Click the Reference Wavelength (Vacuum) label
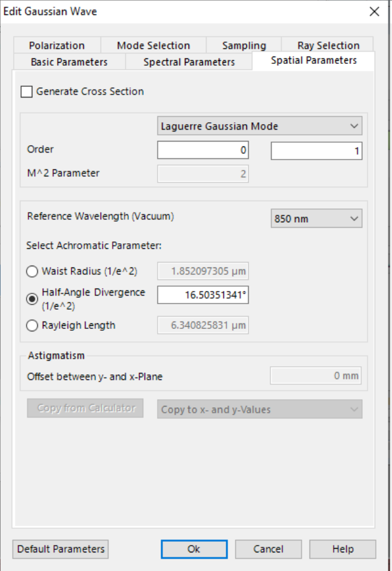This screenshot has height=571, width=392. tap(100, 217)
